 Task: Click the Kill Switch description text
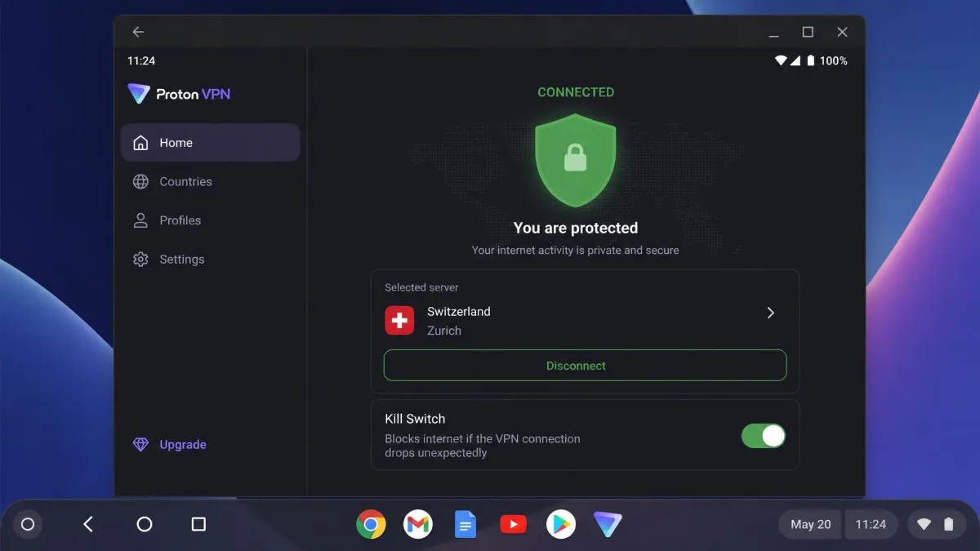[483, 446]
